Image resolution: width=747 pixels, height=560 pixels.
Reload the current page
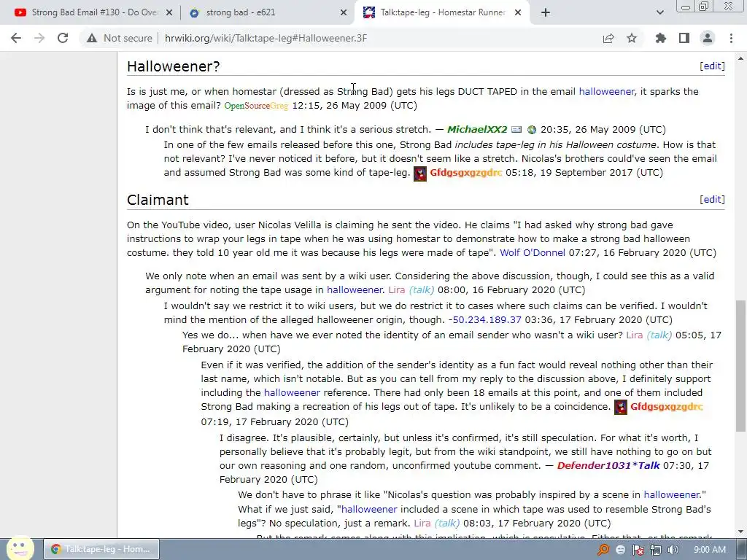(63, 38)
